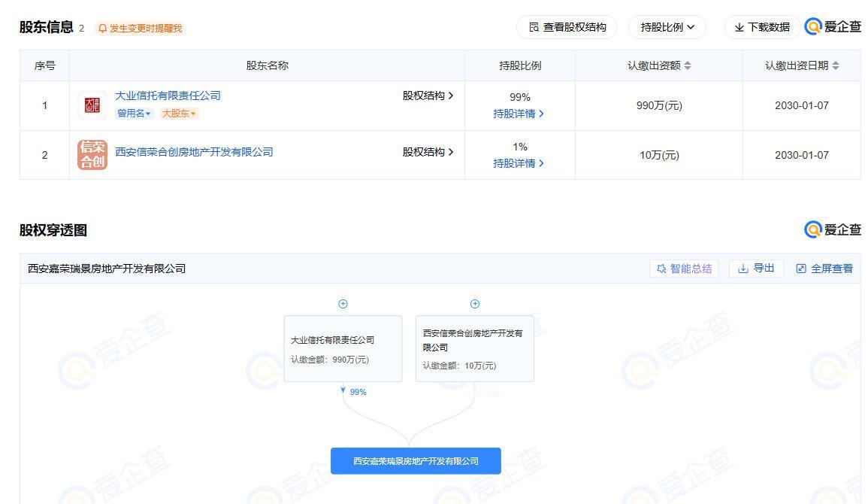Click 智能总结 button
This screenshot has width=868, height=504.
[x=684, y=269]
